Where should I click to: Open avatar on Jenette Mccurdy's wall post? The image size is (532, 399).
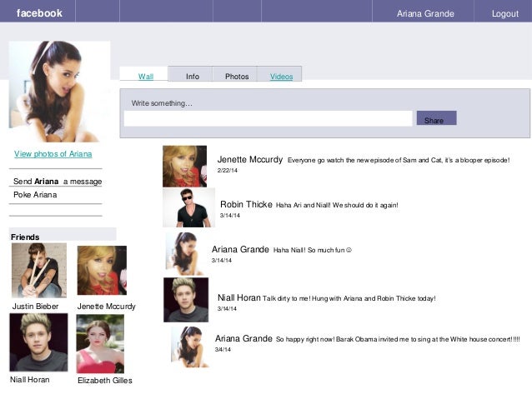[x=184, y=167]
